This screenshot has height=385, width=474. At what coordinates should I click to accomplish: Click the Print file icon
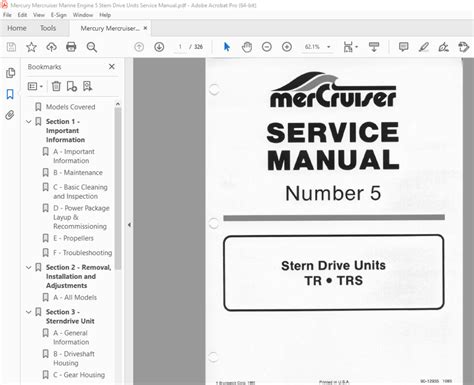click(71, 47)
